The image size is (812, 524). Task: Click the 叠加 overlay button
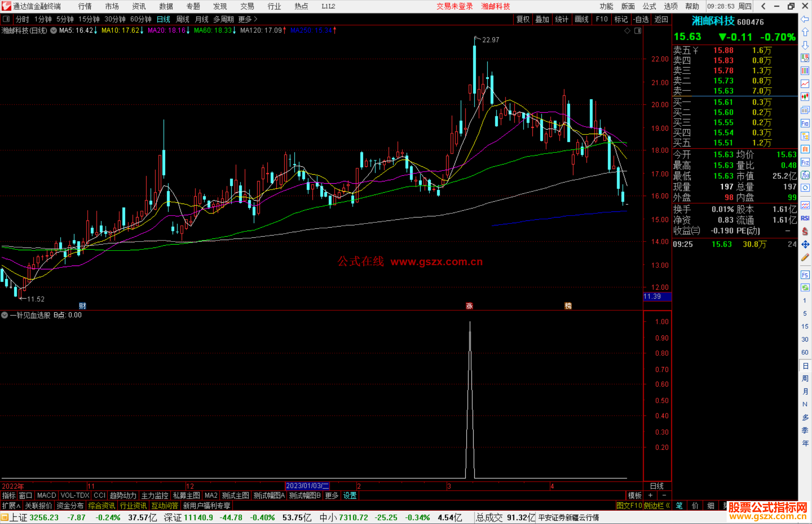[542, 19]
